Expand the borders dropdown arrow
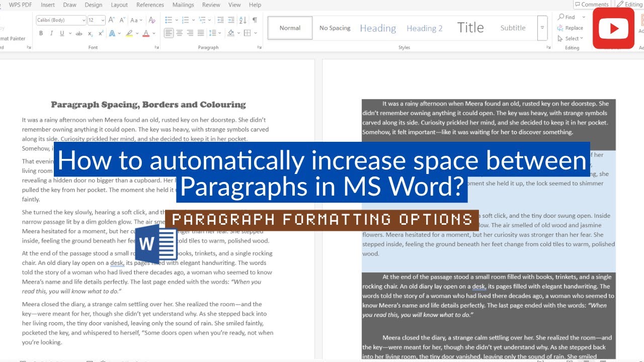This screenshot has width=644, height=362. [x=255, y=33]
